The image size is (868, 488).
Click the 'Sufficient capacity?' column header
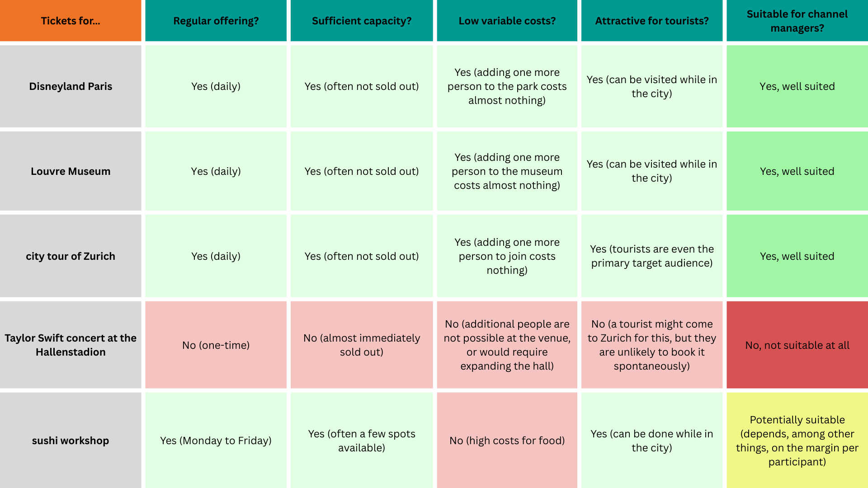click(361, 21)
